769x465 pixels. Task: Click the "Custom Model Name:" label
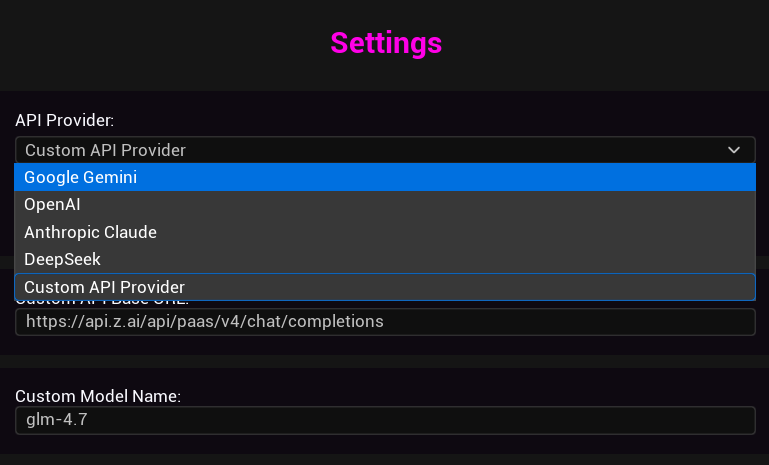pos(98,396)
